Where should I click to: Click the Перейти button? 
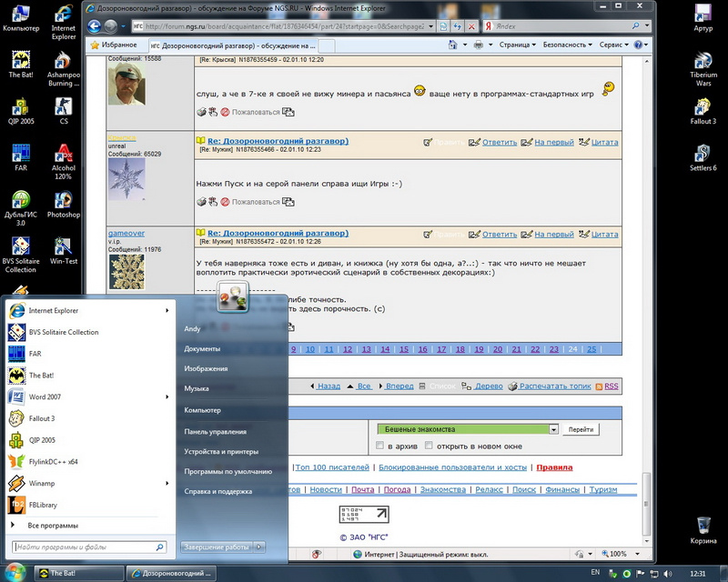tap(581, 429)
